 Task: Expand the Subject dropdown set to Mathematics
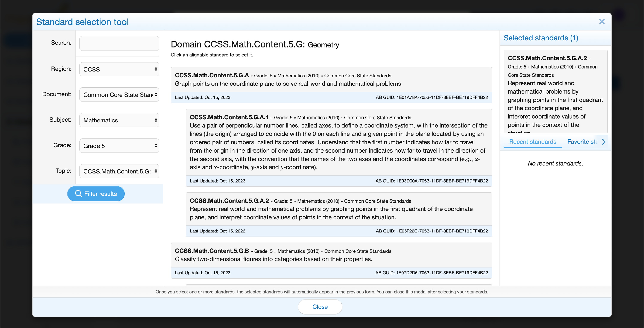[x=119, y=120]
